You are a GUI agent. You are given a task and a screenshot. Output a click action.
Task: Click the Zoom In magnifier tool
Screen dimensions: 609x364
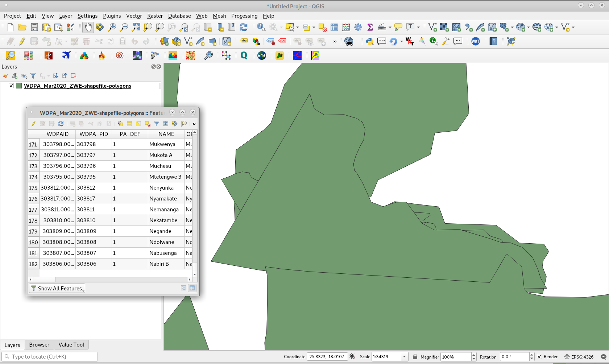(112, 27)
